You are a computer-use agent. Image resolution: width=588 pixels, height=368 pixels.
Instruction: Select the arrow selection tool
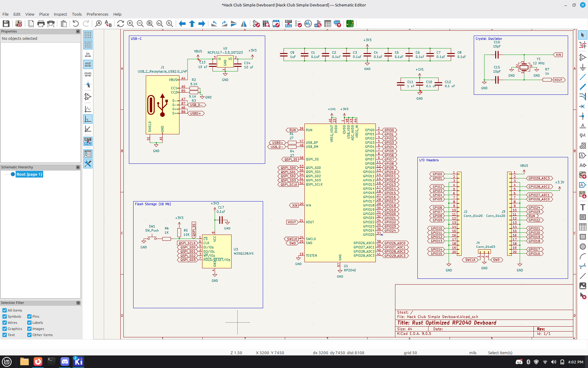[x=582, y=35]
